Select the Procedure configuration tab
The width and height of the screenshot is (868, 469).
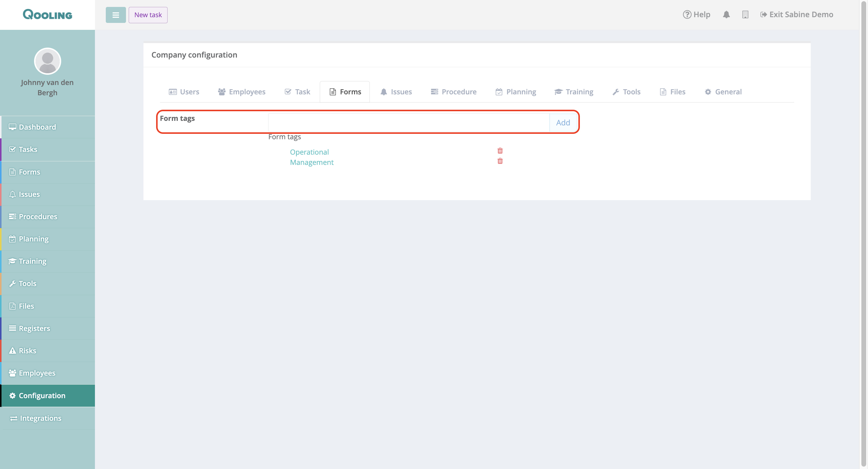point(454,92)
